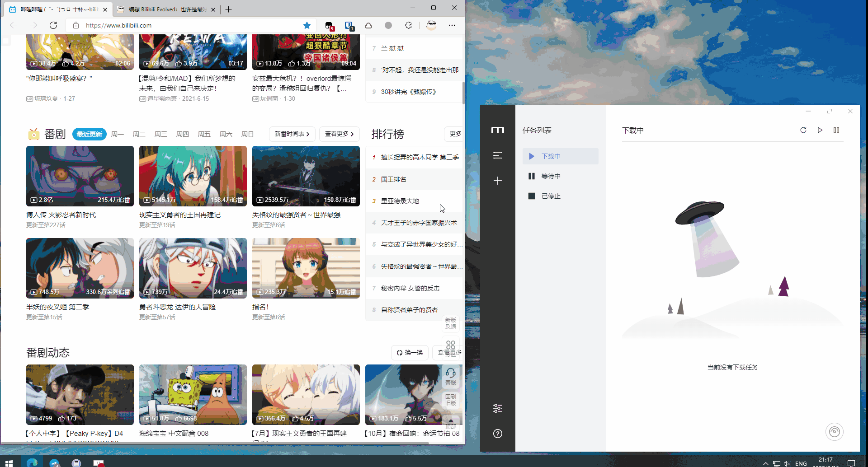
Task: Click the gray circle extension icon
Action: tap(388, 25)
